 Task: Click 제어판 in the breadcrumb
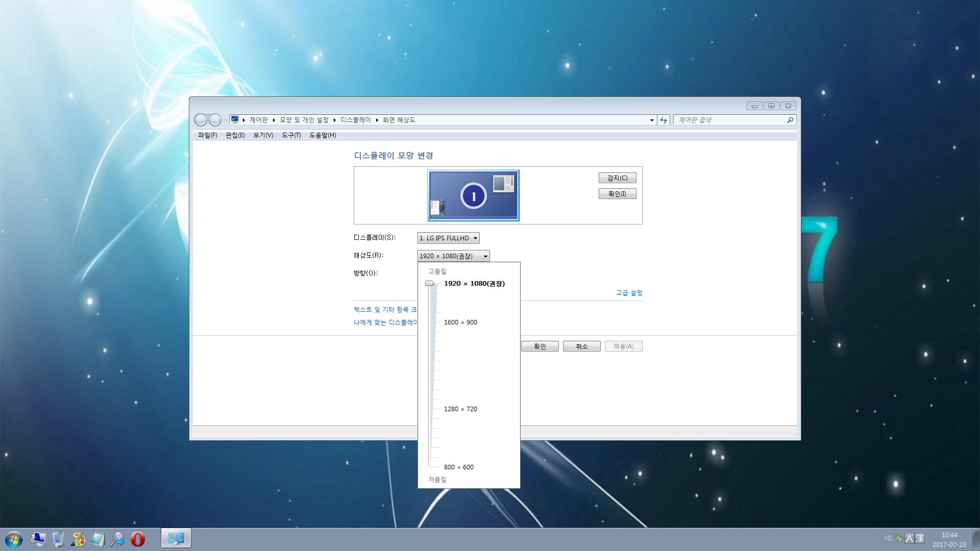tap(258, 120)
